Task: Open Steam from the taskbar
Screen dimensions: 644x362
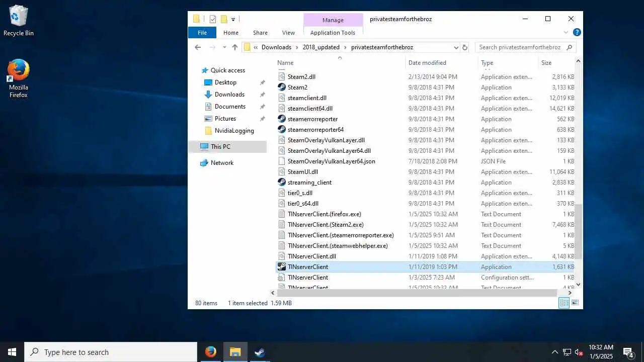Action: coord(260,352)
